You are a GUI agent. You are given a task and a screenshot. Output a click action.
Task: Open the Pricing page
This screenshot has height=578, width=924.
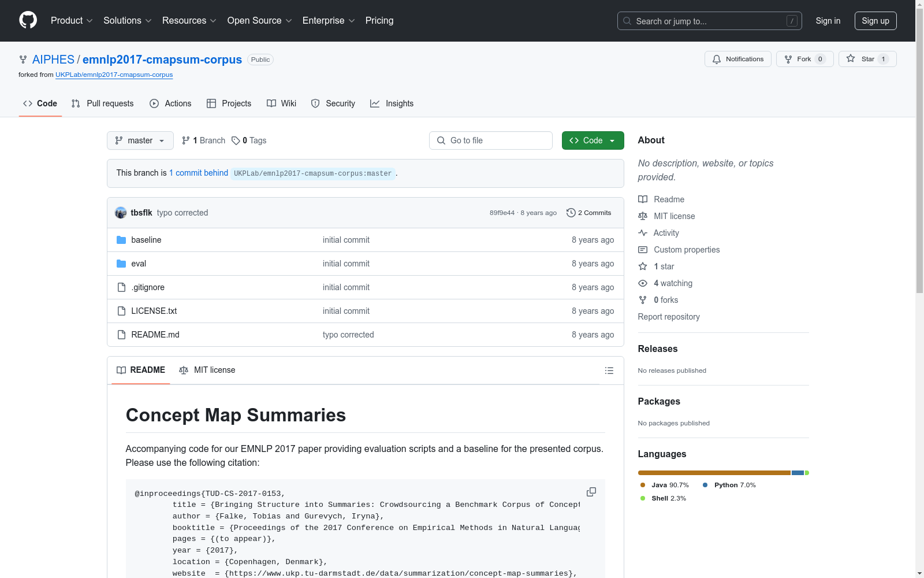379,20
